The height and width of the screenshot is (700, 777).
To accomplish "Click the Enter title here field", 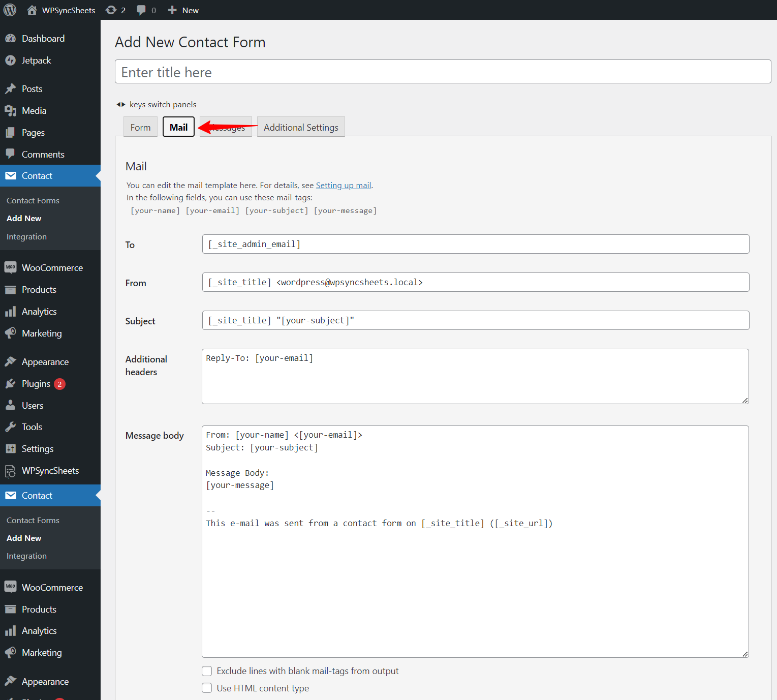I will click(x=443, y=72).
